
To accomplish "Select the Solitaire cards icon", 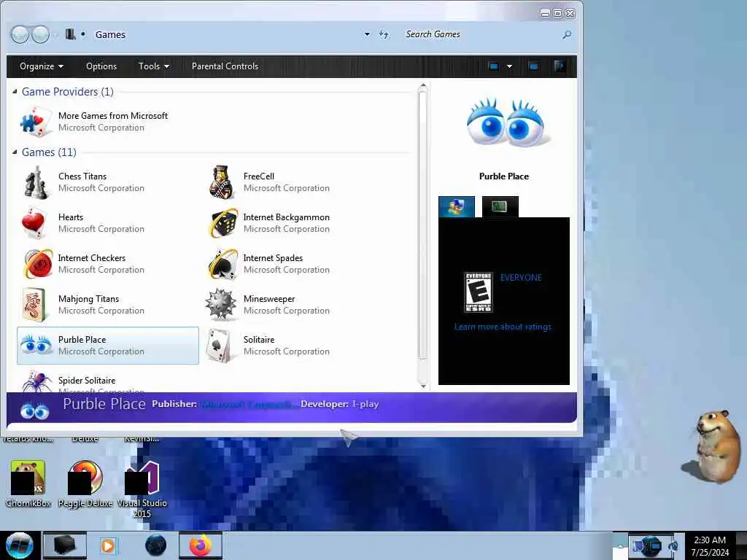I will click(219, 346).
